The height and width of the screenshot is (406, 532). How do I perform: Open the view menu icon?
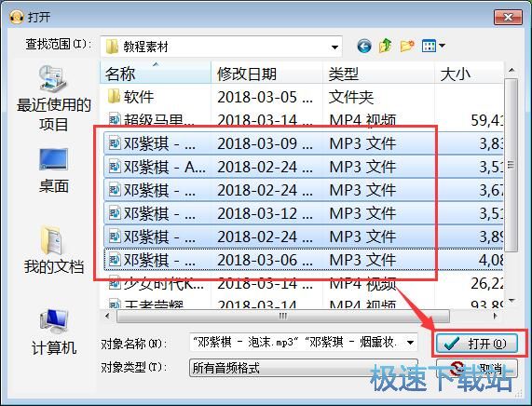433,46
